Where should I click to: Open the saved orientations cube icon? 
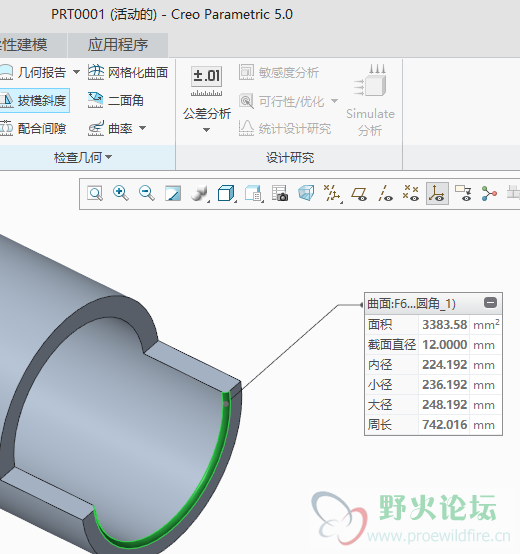(226, 193)
